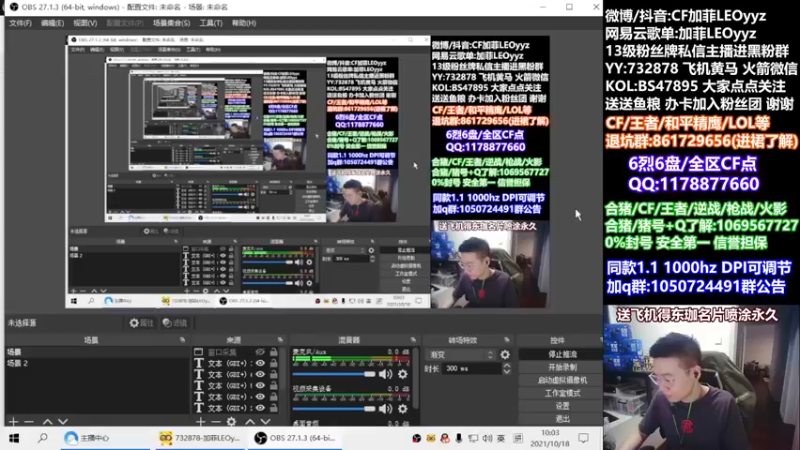Click the 时长 300 ms duration field
The height and width of the screenshot is (450, 800).
click(471, 368)
